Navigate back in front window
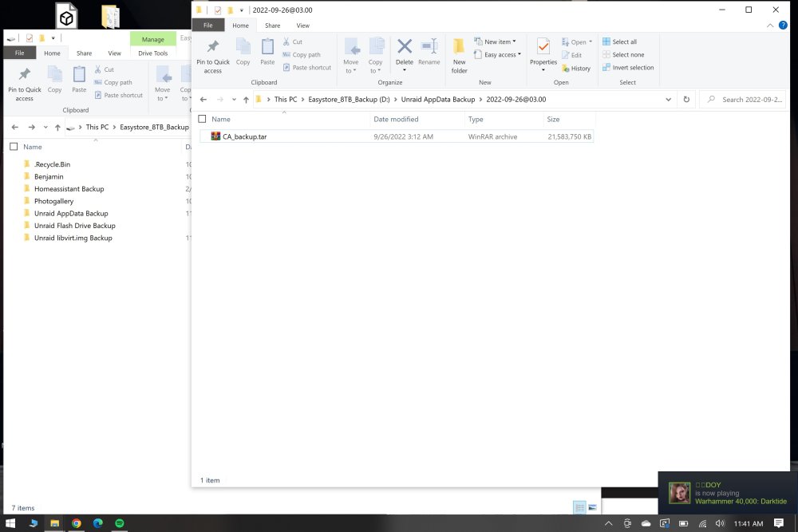The image size is (798, 532). coord(203,100)
